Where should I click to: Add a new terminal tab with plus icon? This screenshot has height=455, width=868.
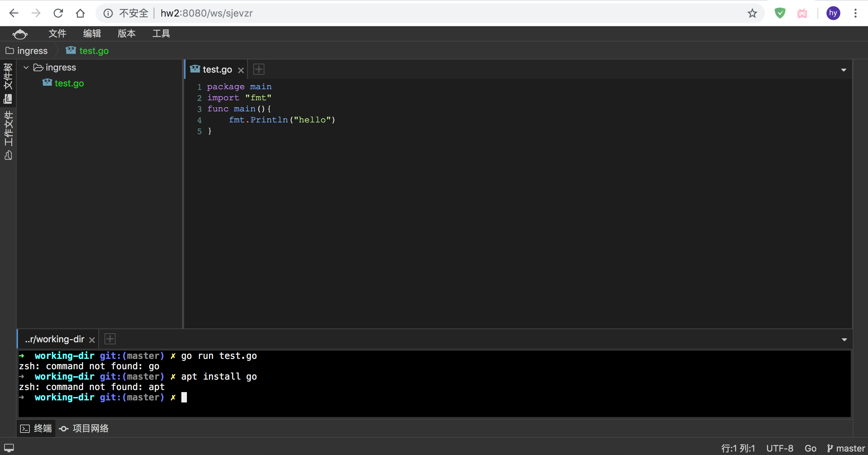click(110, 339)
